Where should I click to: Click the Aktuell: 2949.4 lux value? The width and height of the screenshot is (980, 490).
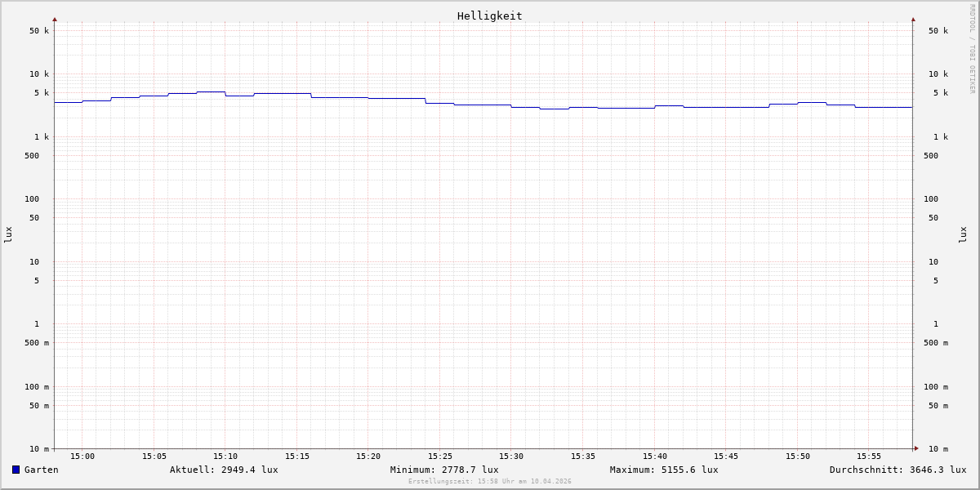click(x=224, y=470)
